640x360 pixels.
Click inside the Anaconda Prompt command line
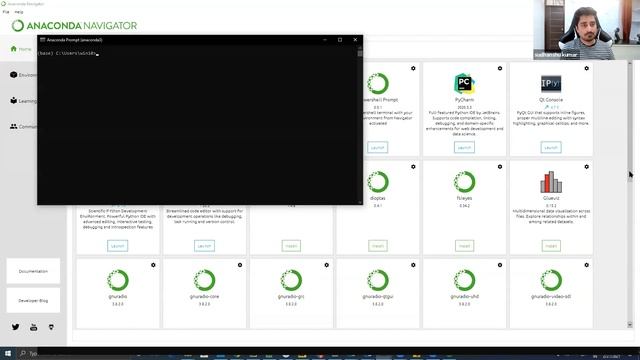[198, 124]
